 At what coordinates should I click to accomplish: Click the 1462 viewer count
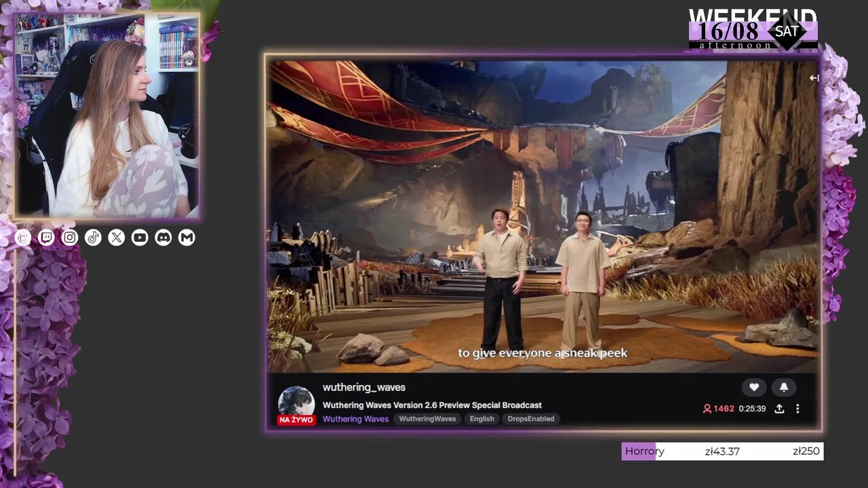719,409
